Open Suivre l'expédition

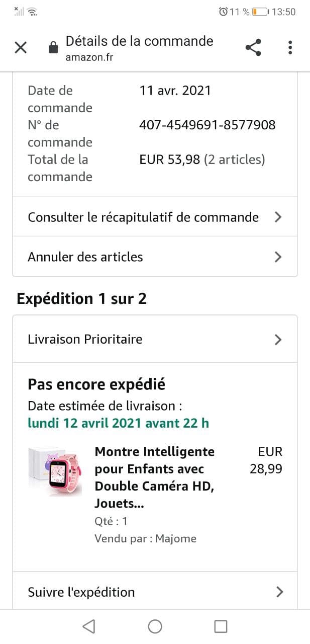tap(81, 592)
